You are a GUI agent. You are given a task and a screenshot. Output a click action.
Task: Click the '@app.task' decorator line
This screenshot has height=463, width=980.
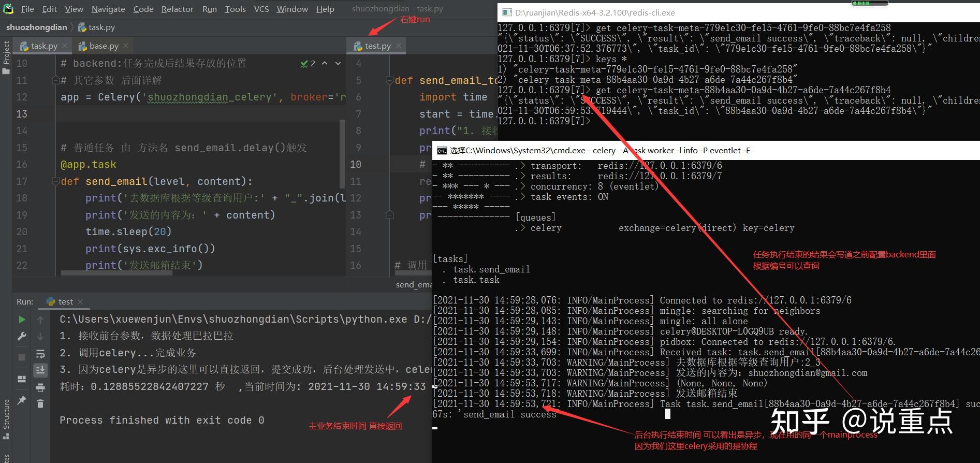[89, 165]
